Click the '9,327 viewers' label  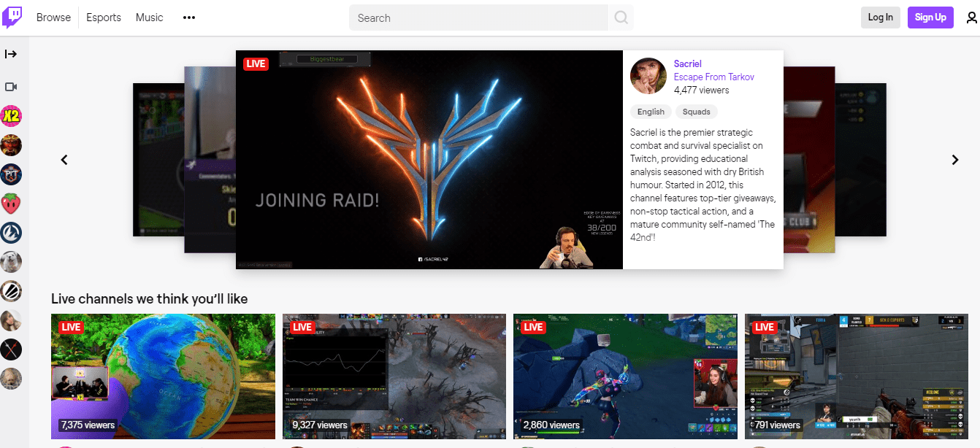coord(320,425)
